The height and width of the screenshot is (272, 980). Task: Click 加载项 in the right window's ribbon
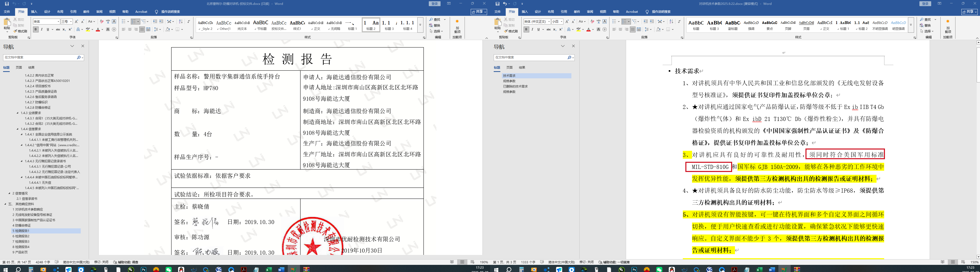[948, 27]
